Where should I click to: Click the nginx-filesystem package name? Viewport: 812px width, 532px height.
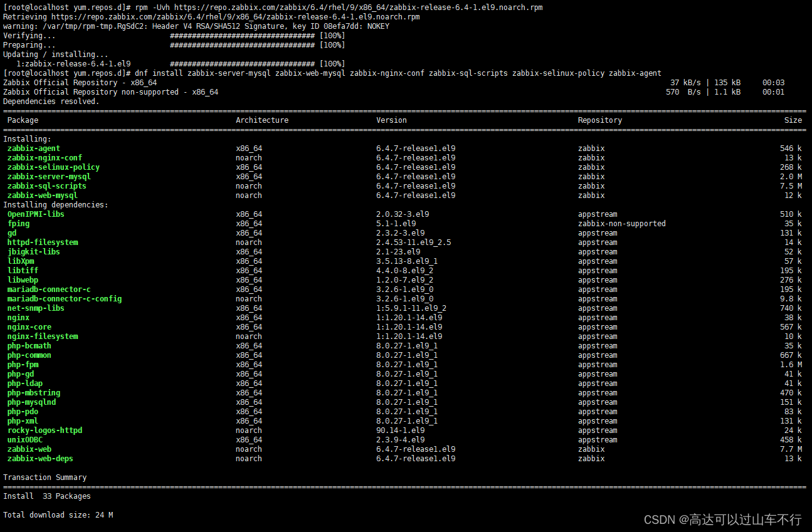(x=43, y=336)
